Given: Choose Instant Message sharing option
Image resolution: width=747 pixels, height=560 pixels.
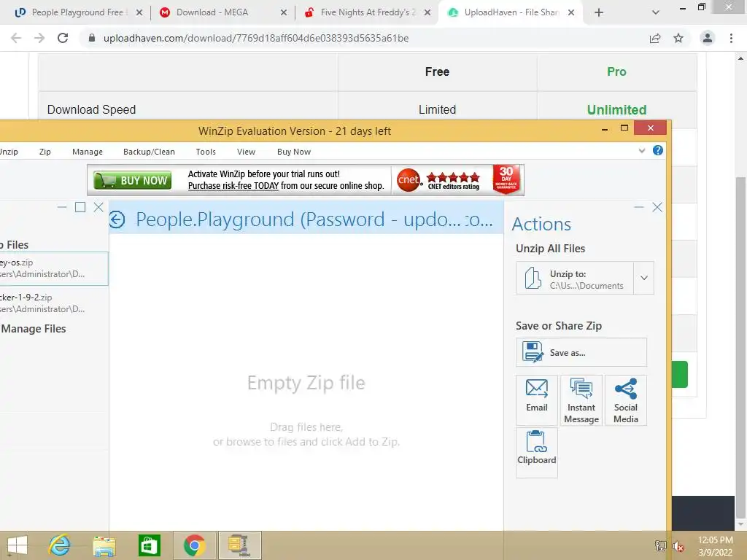Looking at the screenshot, I should (581, 400).
